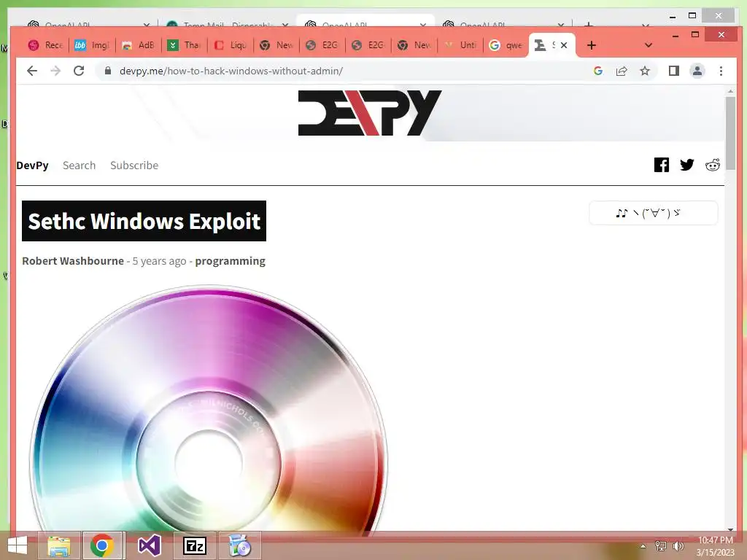
Task: Click the scrollbar up arrow
Action: [x=730, y=90]
